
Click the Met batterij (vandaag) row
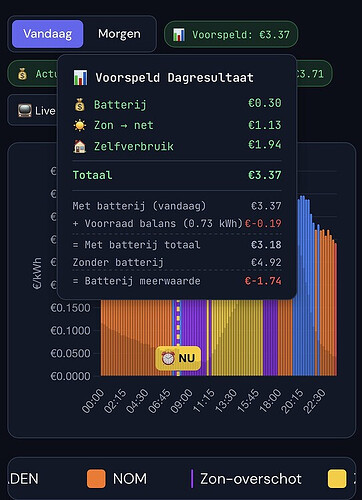click(x=177, y=206)
